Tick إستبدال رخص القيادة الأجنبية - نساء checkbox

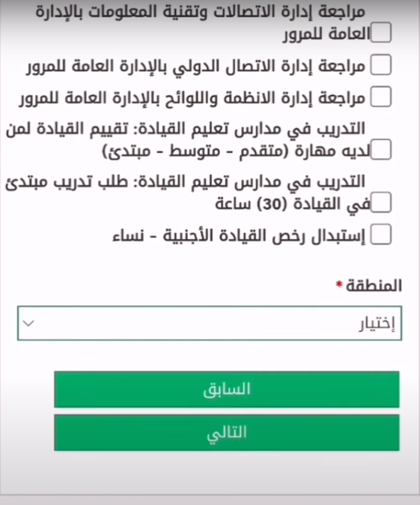tap(381, 235)
